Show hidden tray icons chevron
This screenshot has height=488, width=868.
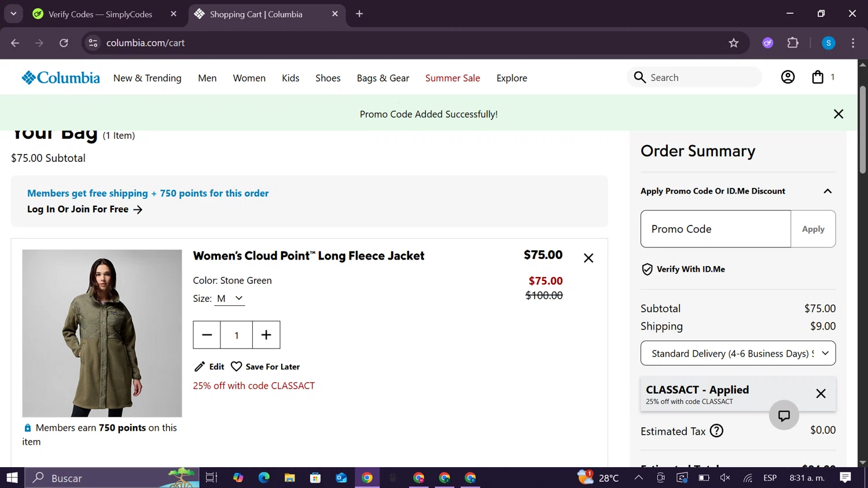tap(639, 478)
